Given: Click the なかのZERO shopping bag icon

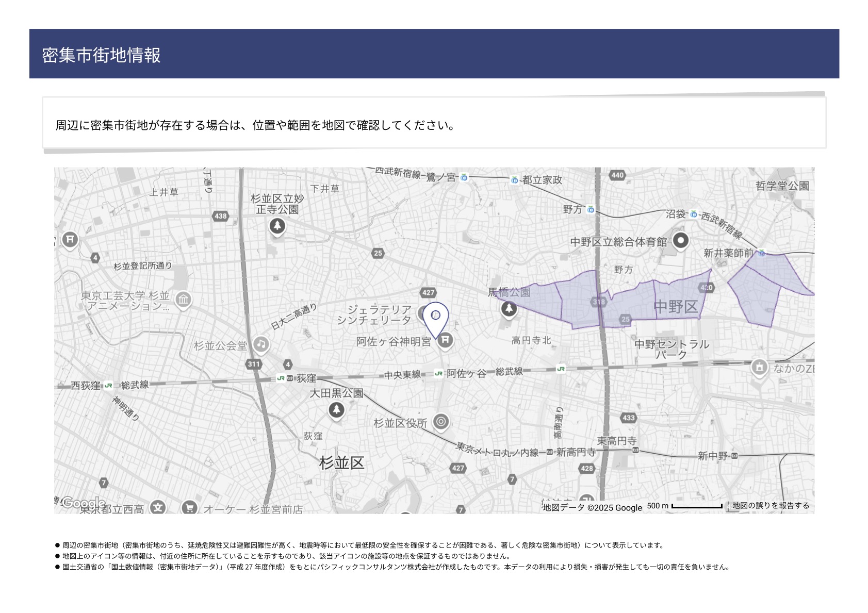Looking at the screenshot, I should tap(759, 367).
